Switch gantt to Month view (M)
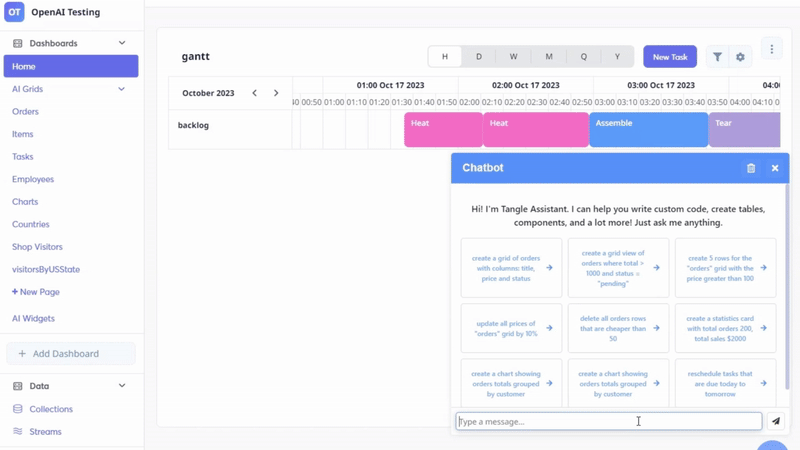The height and width of the screenshot is (450, 800). (548, 57)
